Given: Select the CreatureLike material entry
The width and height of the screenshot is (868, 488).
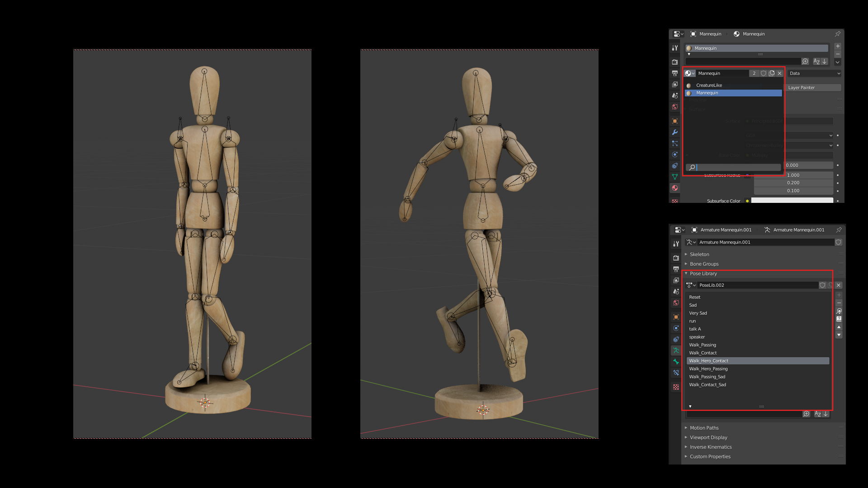Looking at the screenshot, I should [x=709, y=85].
